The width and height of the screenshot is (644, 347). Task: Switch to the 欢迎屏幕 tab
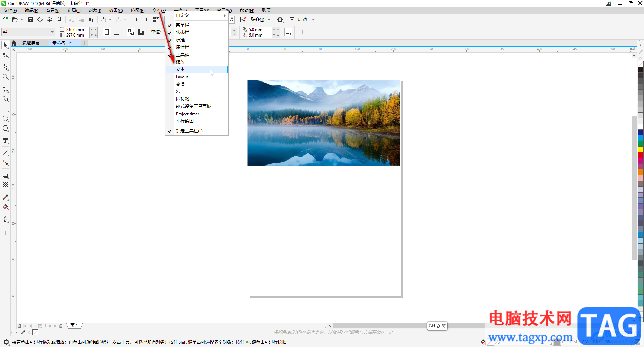click(31, 43)
